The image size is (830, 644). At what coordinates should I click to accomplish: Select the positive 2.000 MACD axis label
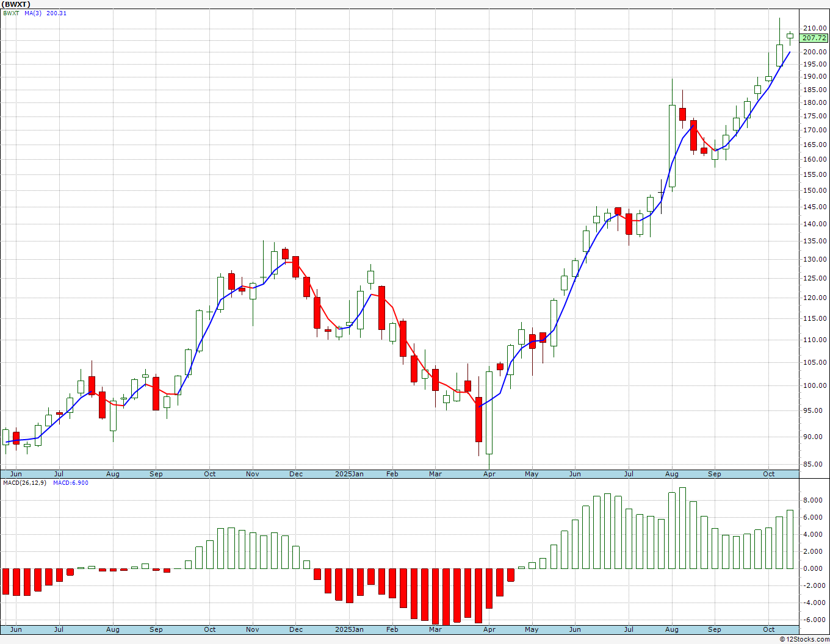(814, 551)
